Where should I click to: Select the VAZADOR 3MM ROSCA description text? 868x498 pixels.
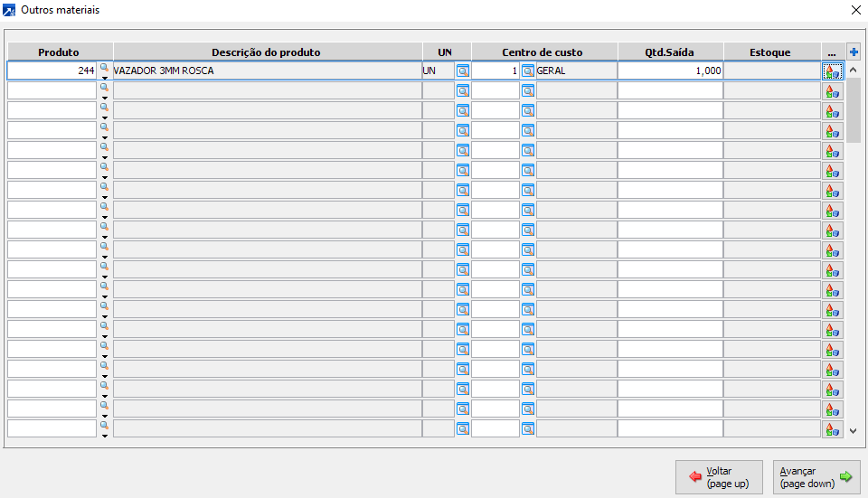(164, 70)
